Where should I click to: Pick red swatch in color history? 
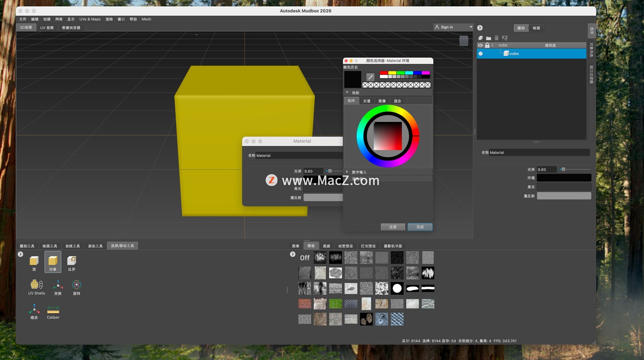pos(384,73)
